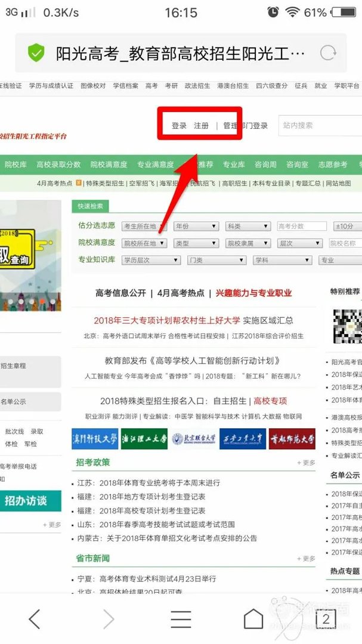The width and height of the screenshot is (362, 644).
Task: Click 特殊类型招生 sub-nav link
Action: [105, 184]
